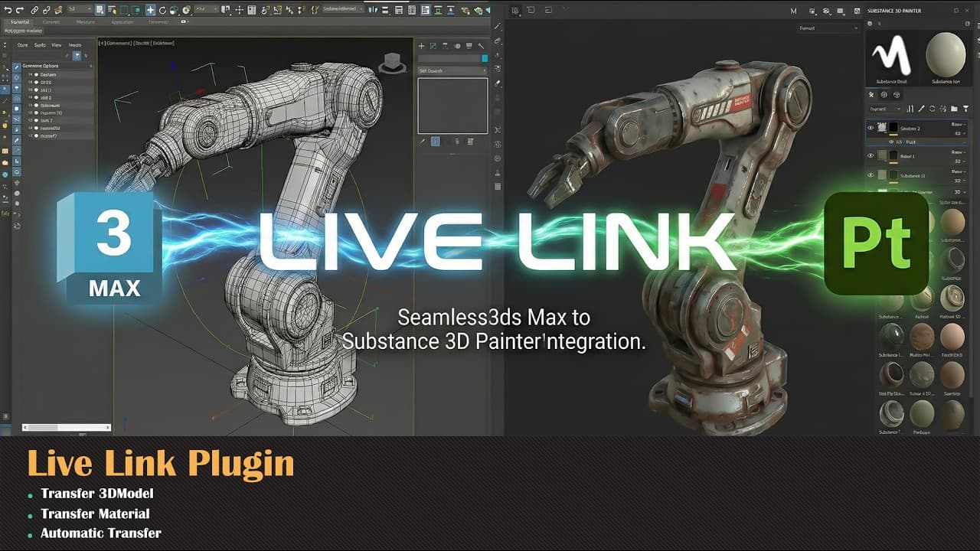The width and height of the screenshot is (980, 551).
Task: Toggle visibility dot of the Destam row
Action: [x=36, y=74]
